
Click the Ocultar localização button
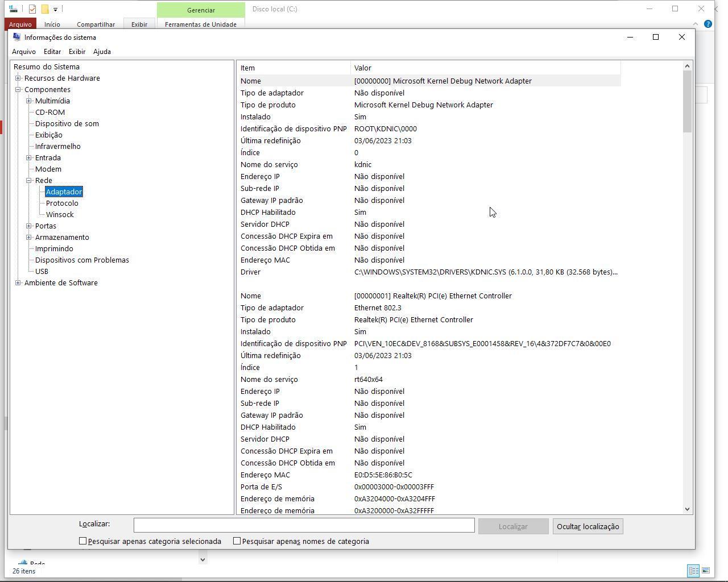click(588, 526)
